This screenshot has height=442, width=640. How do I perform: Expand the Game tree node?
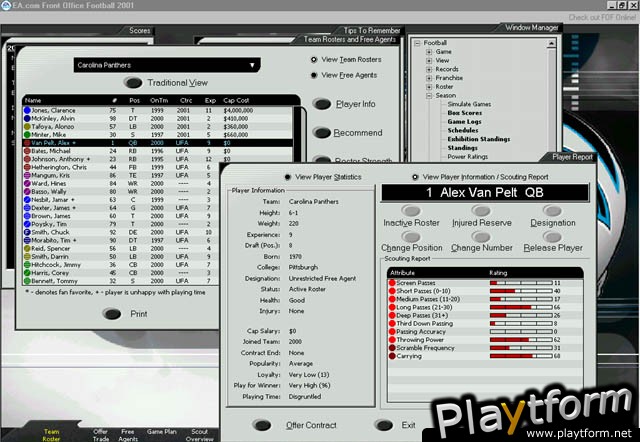tap(429, 52)
